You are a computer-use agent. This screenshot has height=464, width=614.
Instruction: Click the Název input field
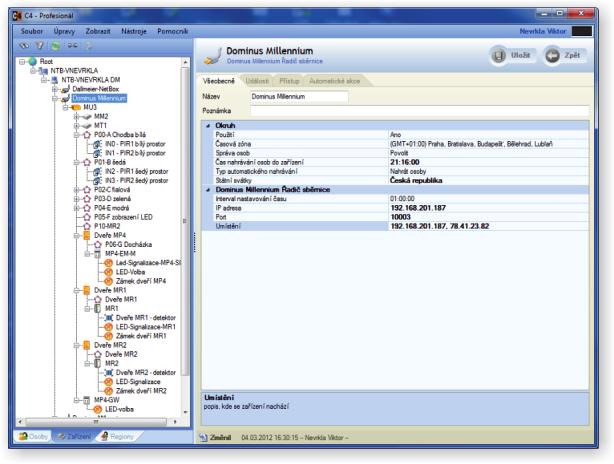coord(299,96)
